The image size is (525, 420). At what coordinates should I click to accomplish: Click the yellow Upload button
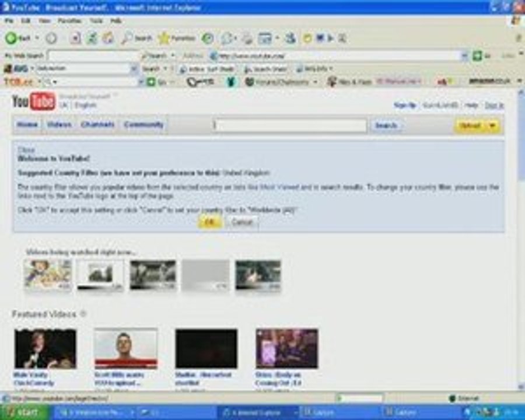[x=470, y=125]
